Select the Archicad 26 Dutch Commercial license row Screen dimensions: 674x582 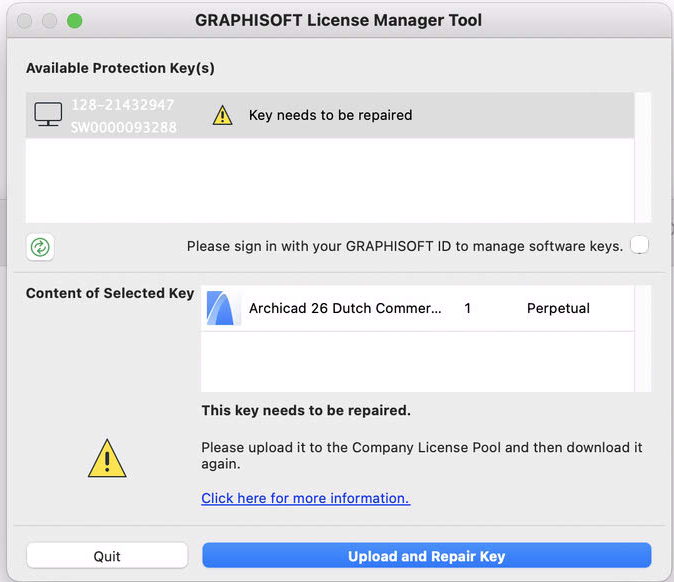344,309
